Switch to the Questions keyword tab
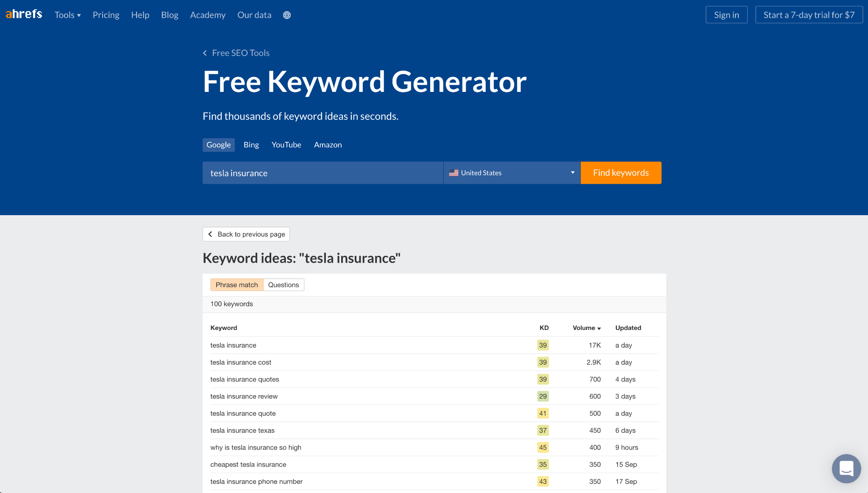 [x=283, y=285]
